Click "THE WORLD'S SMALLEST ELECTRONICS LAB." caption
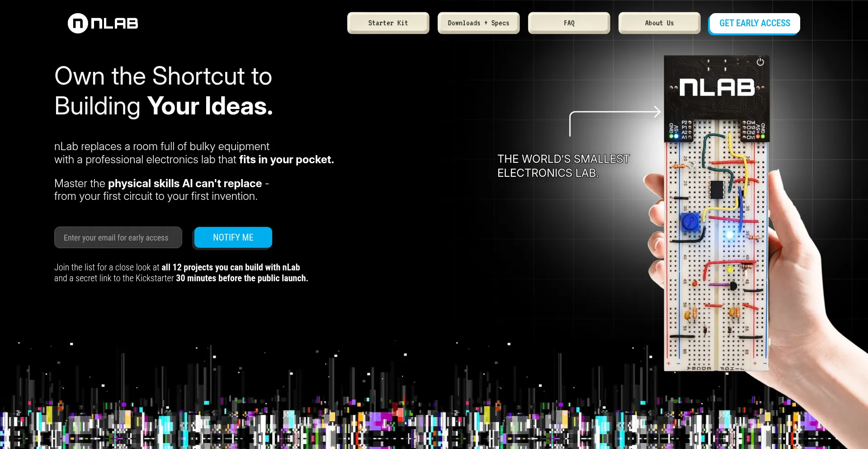 click(x=563, y=166)
